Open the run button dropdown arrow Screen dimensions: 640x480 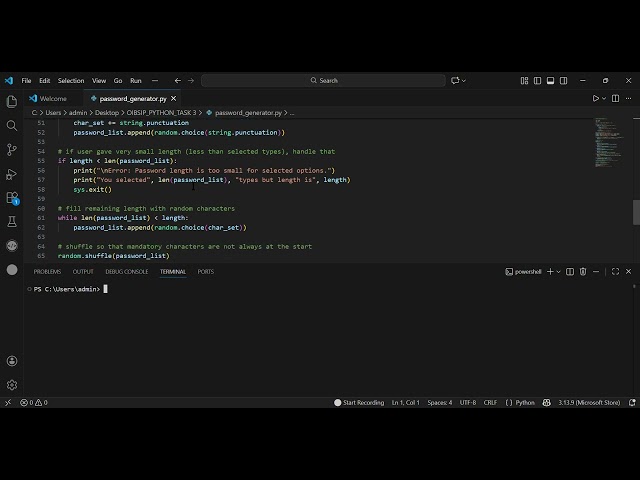pos(604,98)
